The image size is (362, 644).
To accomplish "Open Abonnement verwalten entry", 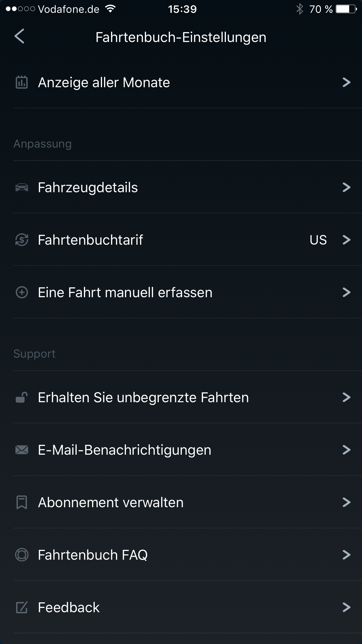I will point(111,502).
